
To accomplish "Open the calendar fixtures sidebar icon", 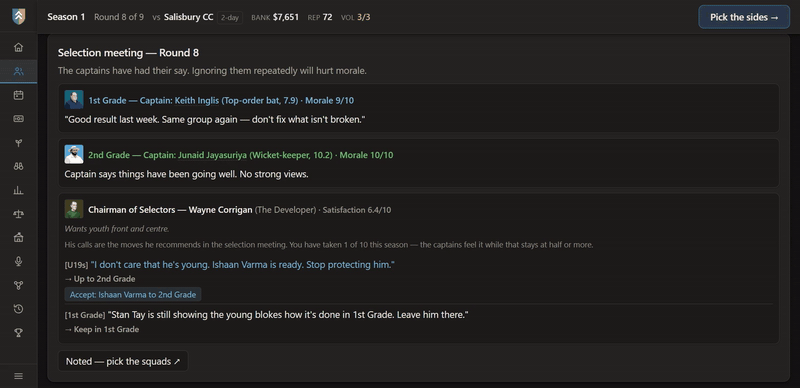I will 18,95.
